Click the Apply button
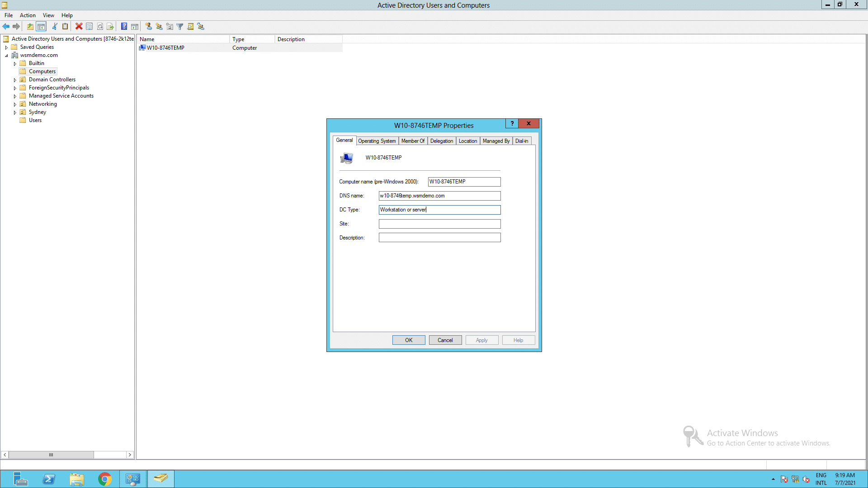The image size is (868, 488). (481, 340)
